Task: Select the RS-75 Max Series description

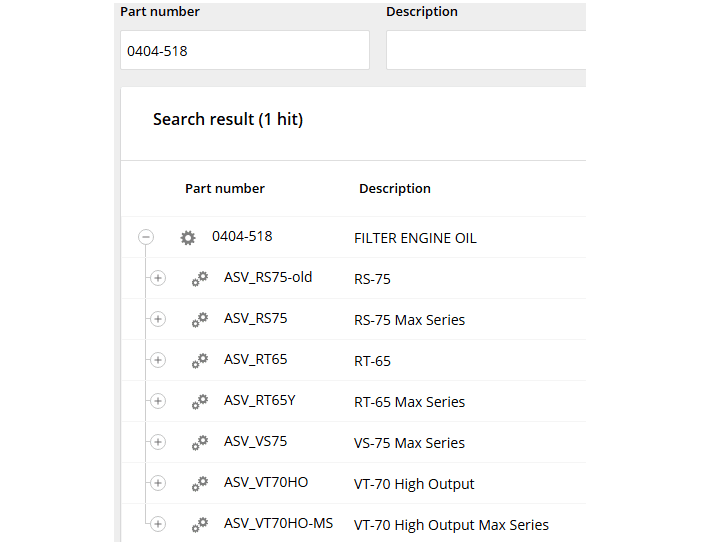Action: (409, 320)
